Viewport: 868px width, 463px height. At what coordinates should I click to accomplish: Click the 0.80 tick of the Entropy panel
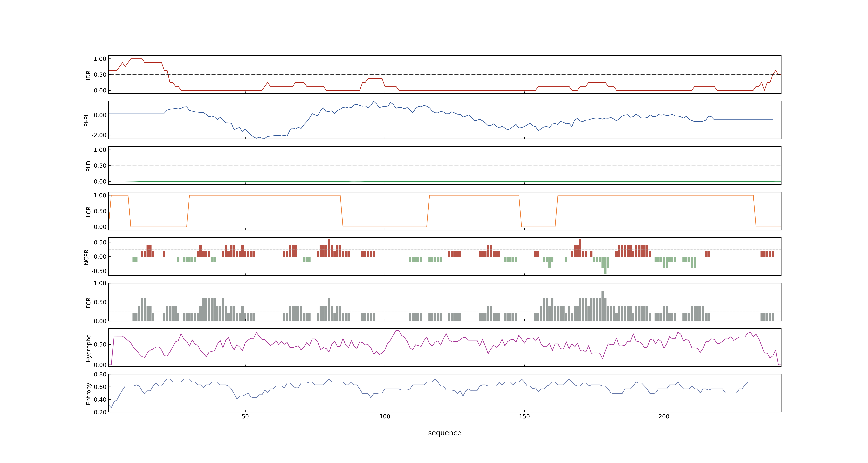coord(100,374)
